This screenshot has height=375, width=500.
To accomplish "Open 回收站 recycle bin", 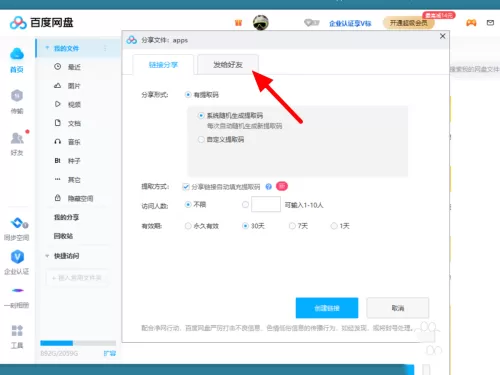I will pos(63,236).
